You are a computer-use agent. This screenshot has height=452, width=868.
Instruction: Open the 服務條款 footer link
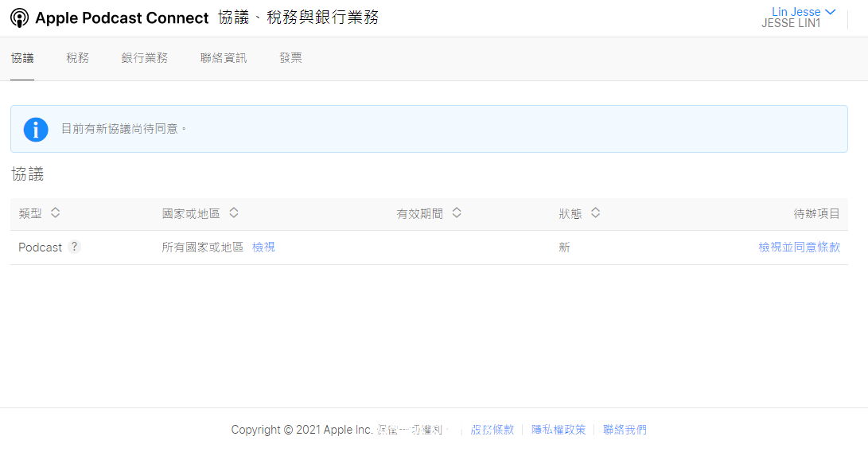[492, 429]
